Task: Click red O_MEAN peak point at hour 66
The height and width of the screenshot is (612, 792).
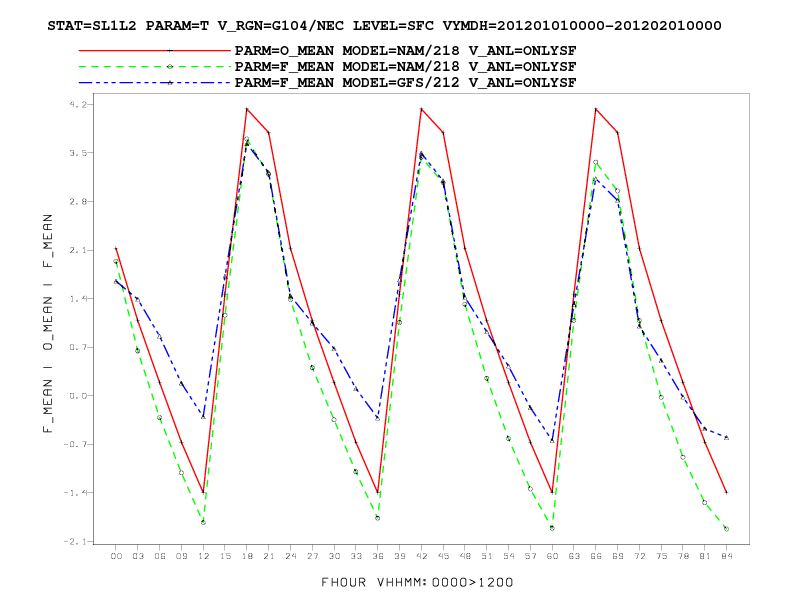Action: pyautogui.click(x=596, y=109)
